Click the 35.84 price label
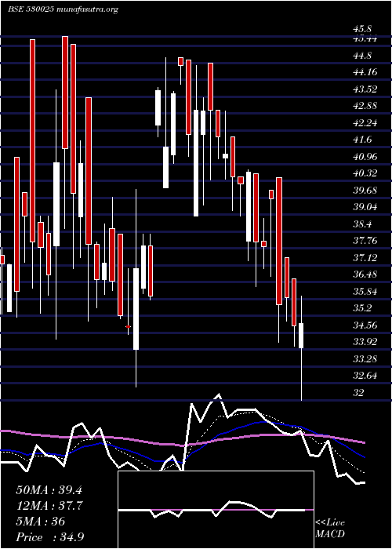 click(365, 291)
